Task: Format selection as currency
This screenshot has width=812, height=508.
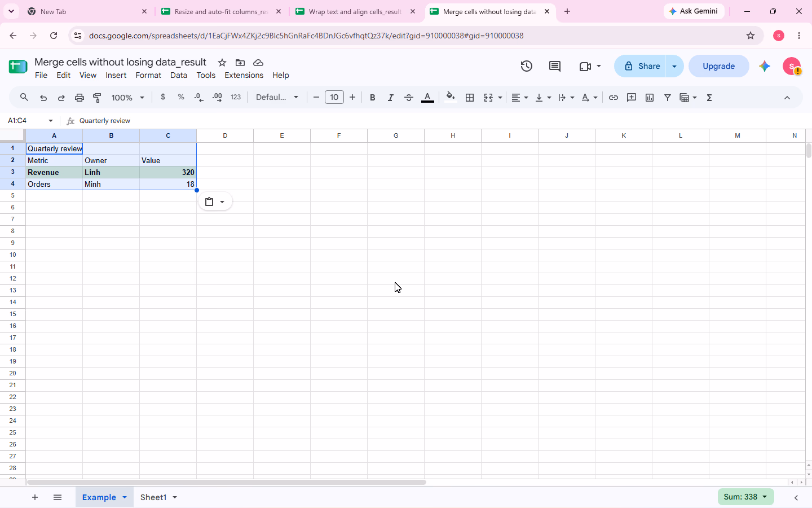Action: pyautogui.click(x=163, y=97)
